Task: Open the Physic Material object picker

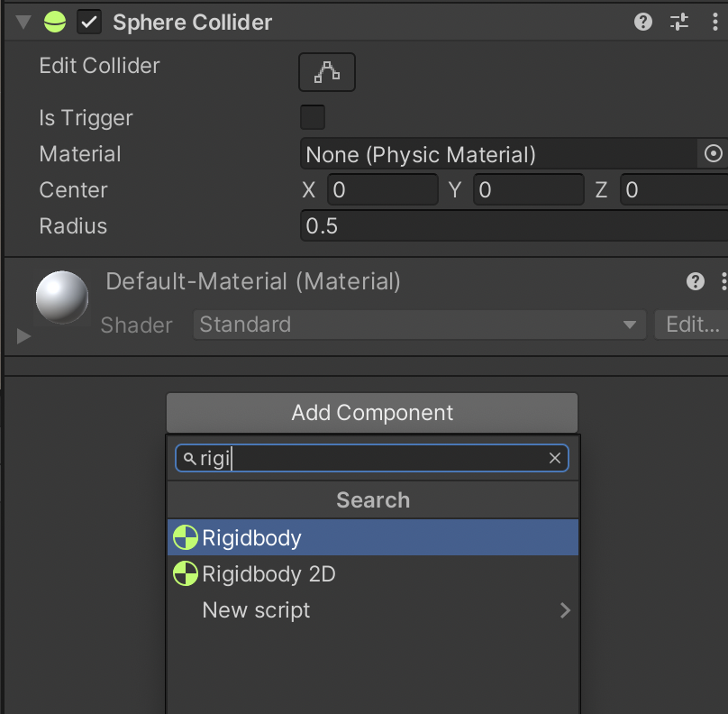Action: tap(714, 154)
